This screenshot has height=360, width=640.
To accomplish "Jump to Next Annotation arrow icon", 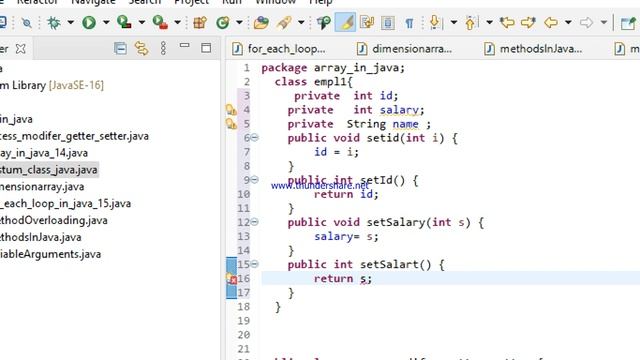I will (435, 22).
